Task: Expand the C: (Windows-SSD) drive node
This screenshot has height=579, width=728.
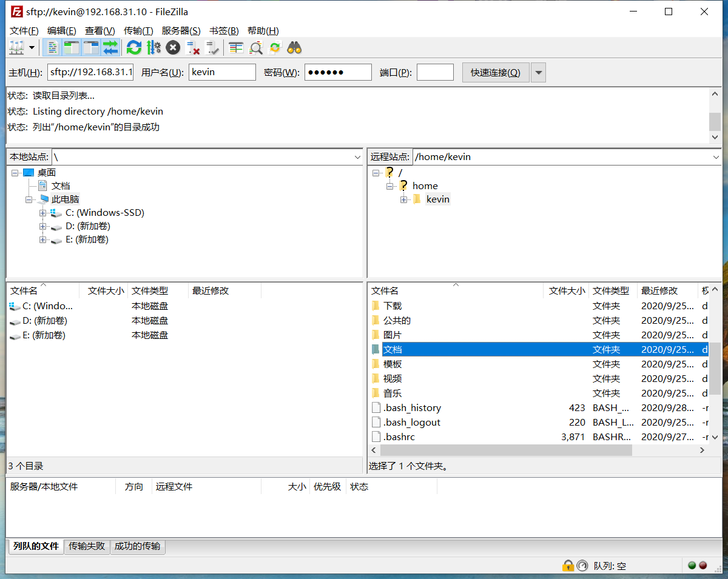Action: coord(42,213)
